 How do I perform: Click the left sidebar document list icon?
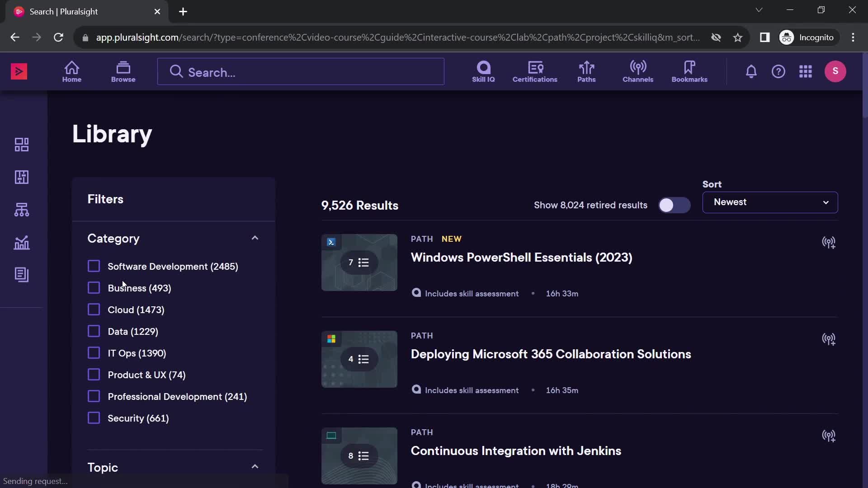pos(22,275)
